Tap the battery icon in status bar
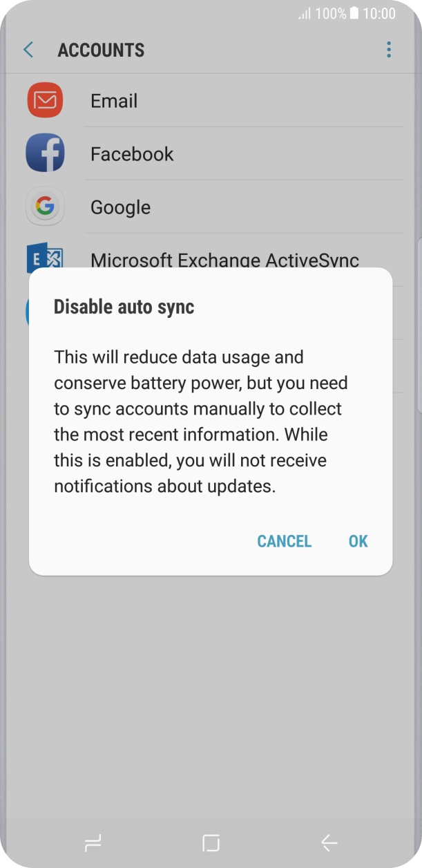The width and height of the screenshot is (422, 868). tap(354, 13)
